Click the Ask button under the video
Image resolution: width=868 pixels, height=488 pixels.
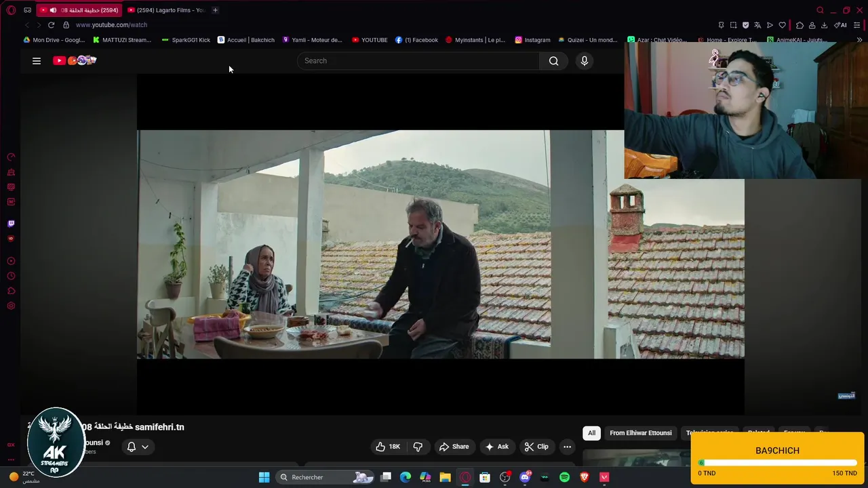tap(496, 447)
